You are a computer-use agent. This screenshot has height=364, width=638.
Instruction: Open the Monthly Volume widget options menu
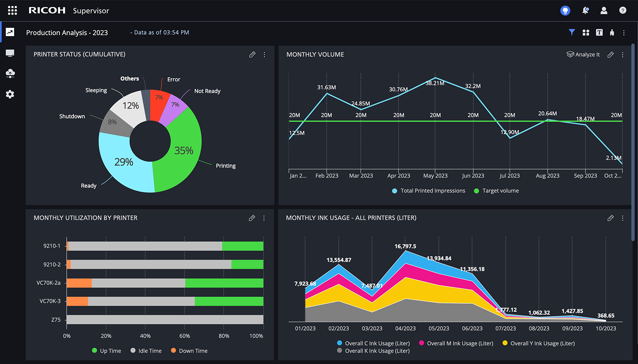tap(623, 54)
